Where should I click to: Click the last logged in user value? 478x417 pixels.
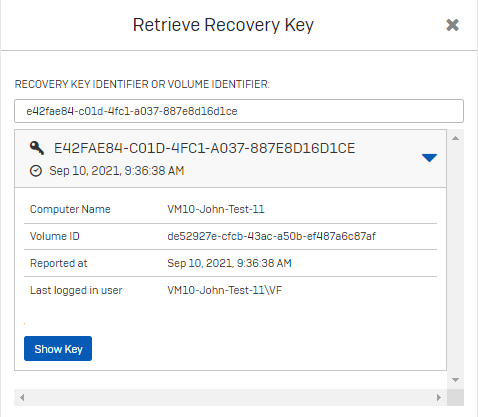[x=225, y=290]
